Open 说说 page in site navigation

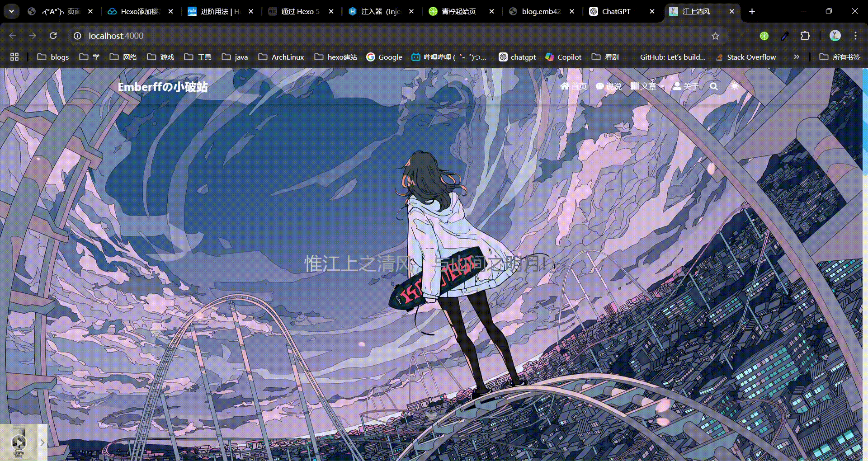coord(609,86)
